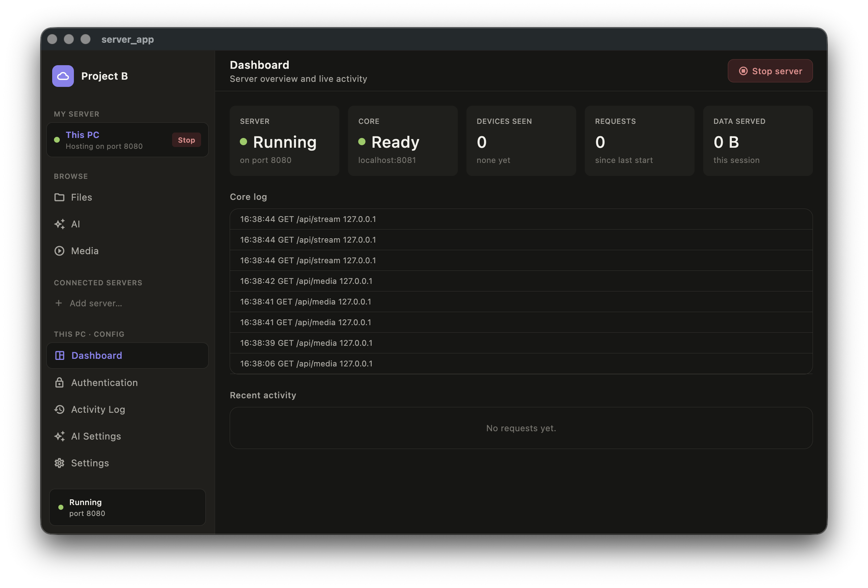
Task: Click the Requests since last start card
Action: coord(639,141)
